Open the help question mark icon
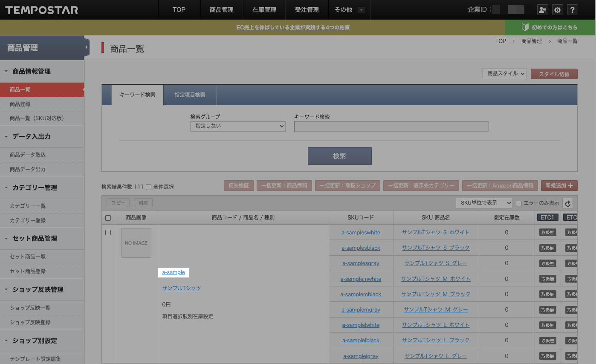Screen dimensions: 596x364 pyautogui.click(x=573, y=10)
